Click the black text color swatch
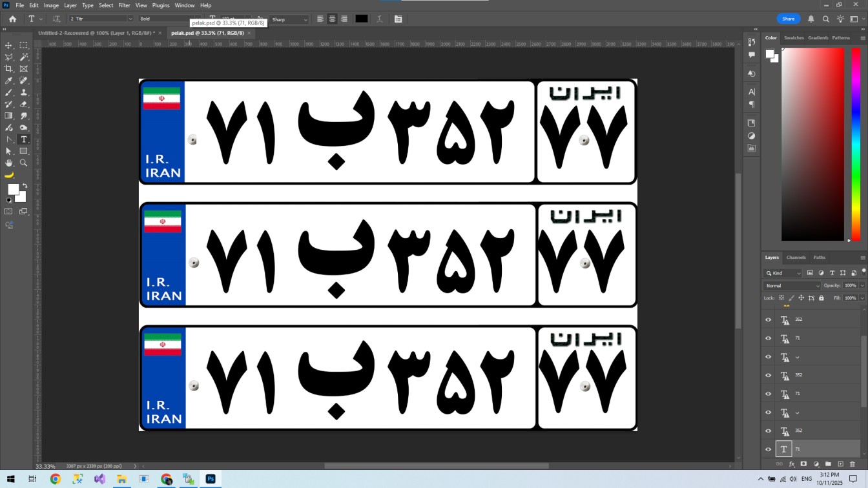Viewport: 868px width, 488px height. pyautogui.click(x=362, y=19)
